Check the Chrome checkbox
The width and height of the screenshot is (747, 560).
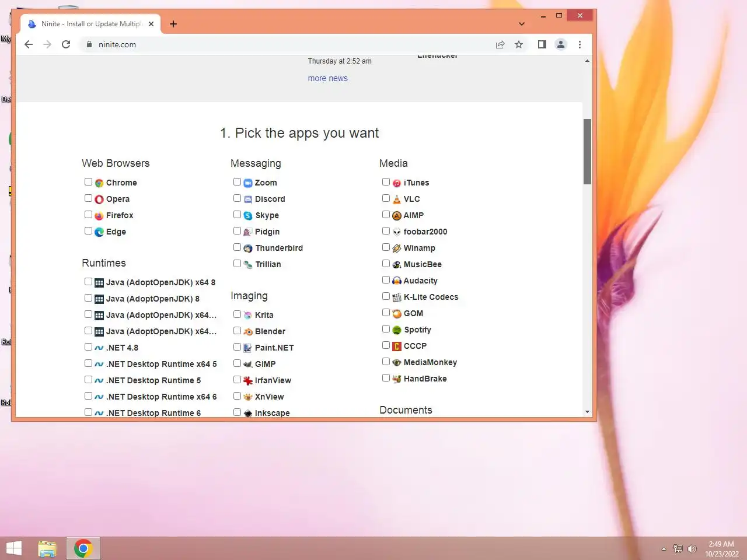(x=88, y=182)
